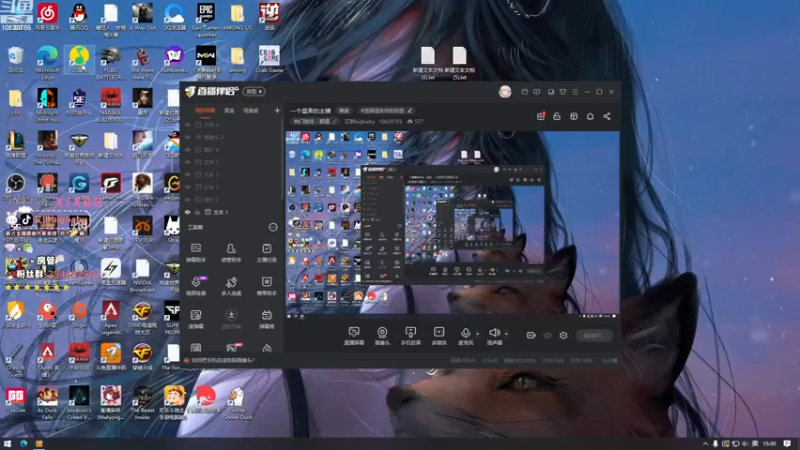Click the record video icon in bottom bar

pos(531,335)
